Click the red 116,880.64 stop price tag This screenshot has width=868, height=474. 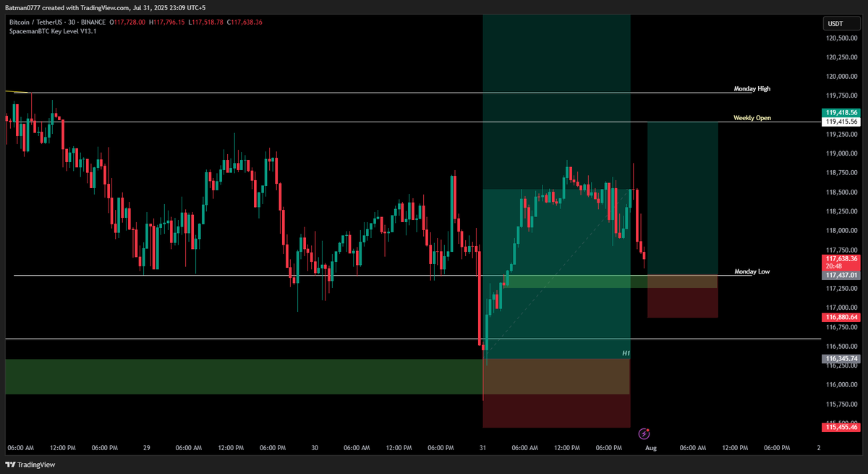pos(841,317)
